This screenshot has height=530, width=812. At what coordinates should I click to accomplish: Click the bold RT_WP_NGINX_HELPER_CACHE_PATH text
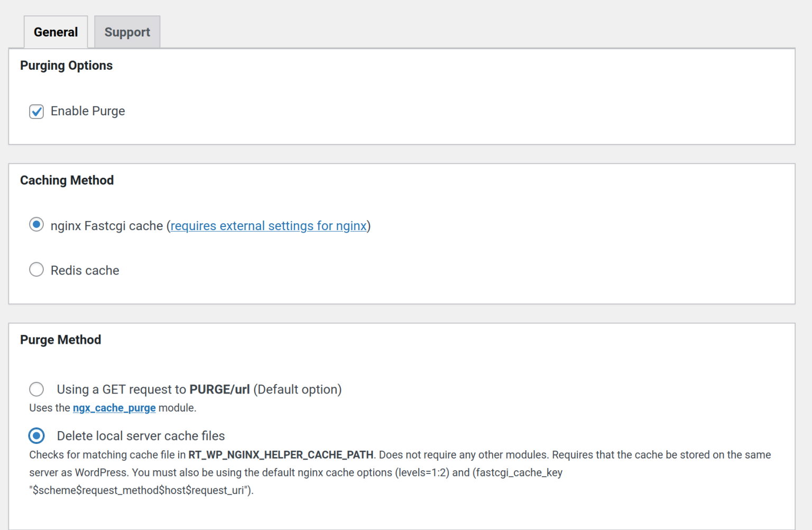pyautogui.click(x=281, y=455)
